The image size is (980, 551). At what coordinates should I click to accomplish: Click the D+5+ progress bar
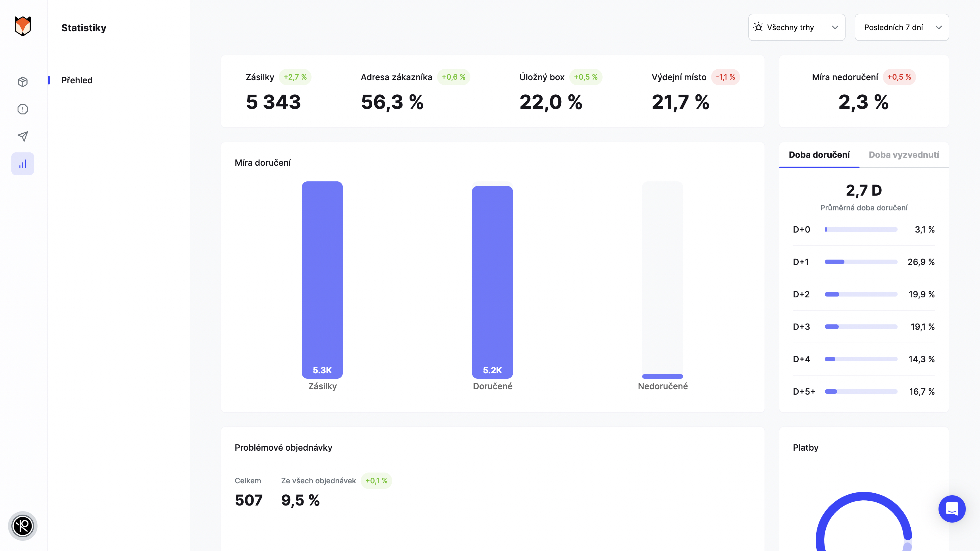(861, 391)
